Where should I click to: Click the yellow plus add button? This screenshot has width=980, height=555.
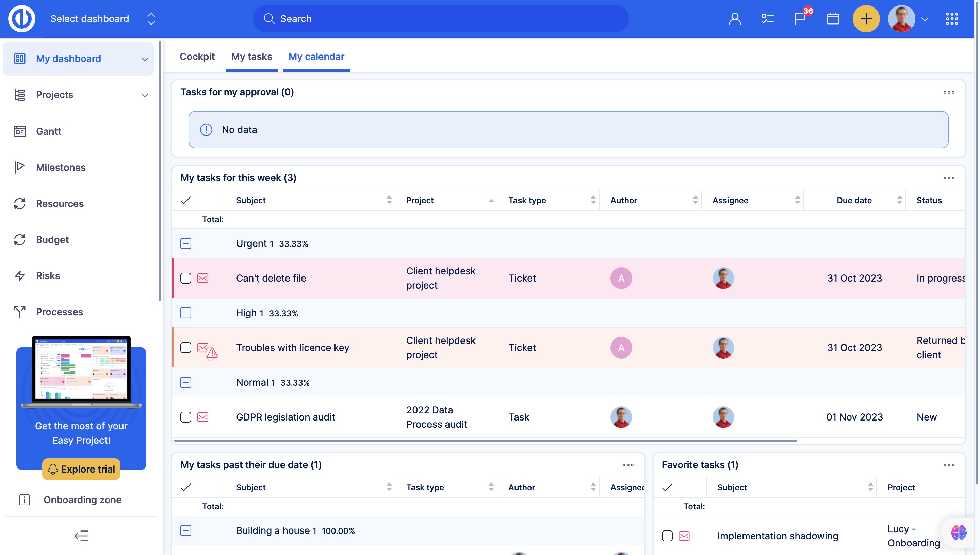866,19
